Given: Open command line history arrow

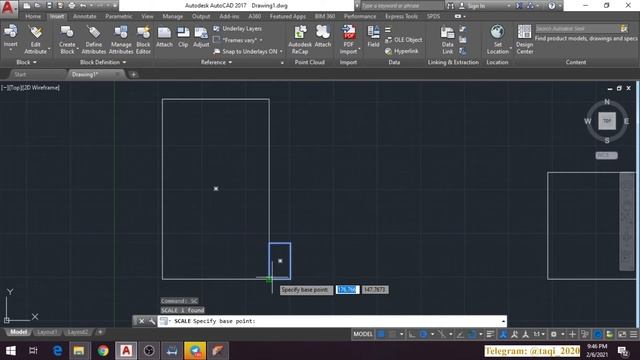Looking at the screenshot, I should [503, 321].
